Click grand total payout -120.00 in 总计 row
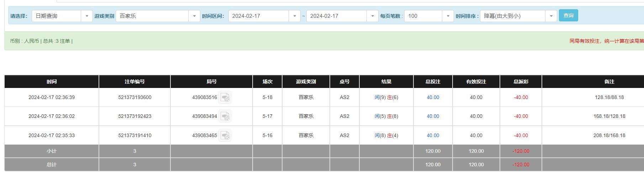The width and height of the screenshot is (644, 172). pos(521,165)
